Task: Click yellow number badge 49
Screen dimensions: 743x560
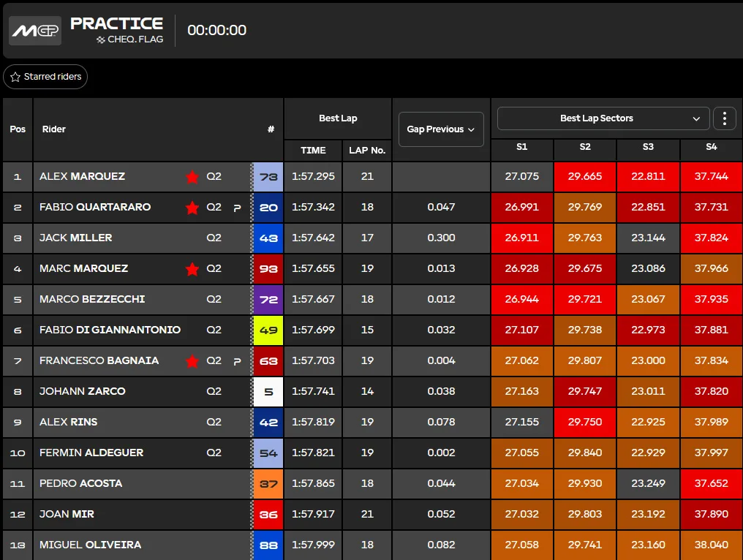Action: point(268,330)
